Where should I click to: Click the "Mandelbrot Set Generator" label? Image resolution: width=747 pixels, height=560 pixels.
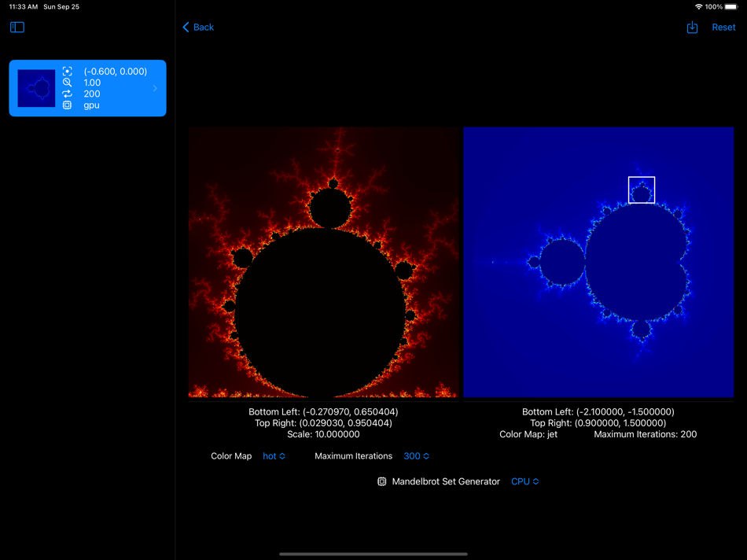[x=446, y=481]
